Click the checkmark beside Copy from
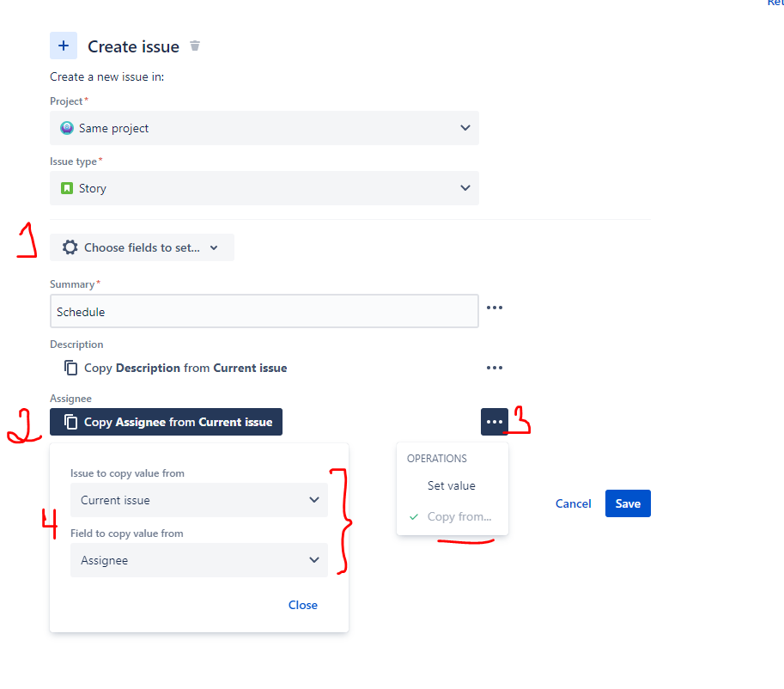This screenshot has width=784, height=689. (x=414, y=517)
